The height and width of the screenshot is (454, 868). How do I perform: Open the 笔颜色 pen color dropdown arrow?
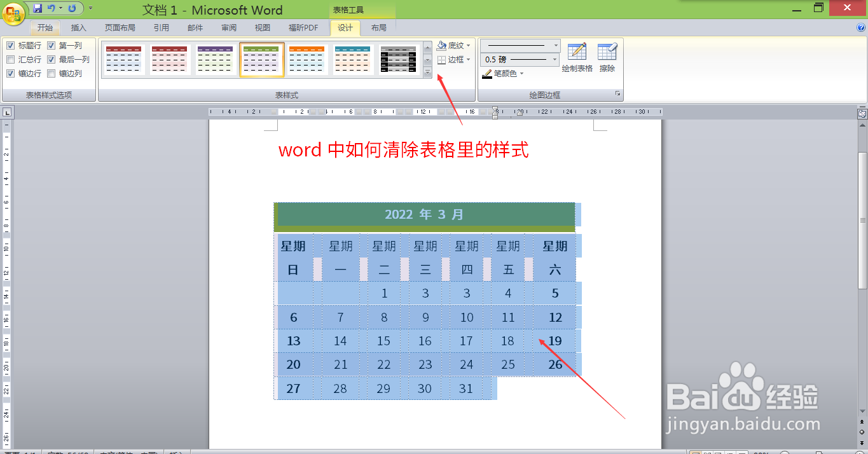522,74
